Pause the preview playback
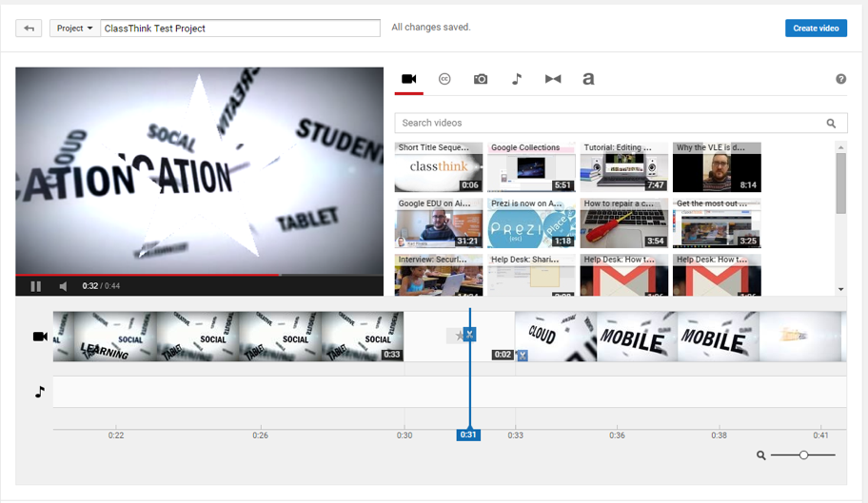 coord(36,286)
